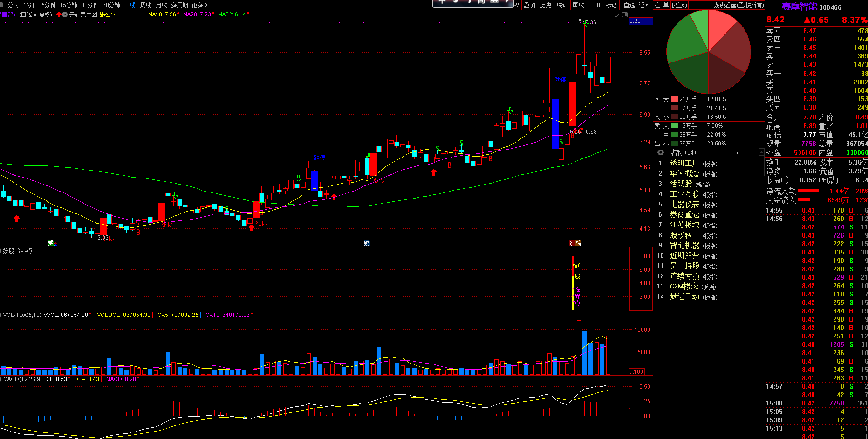Click the diamond icon at chart top-right
The image size is (868, 439).
coord(616,15)
